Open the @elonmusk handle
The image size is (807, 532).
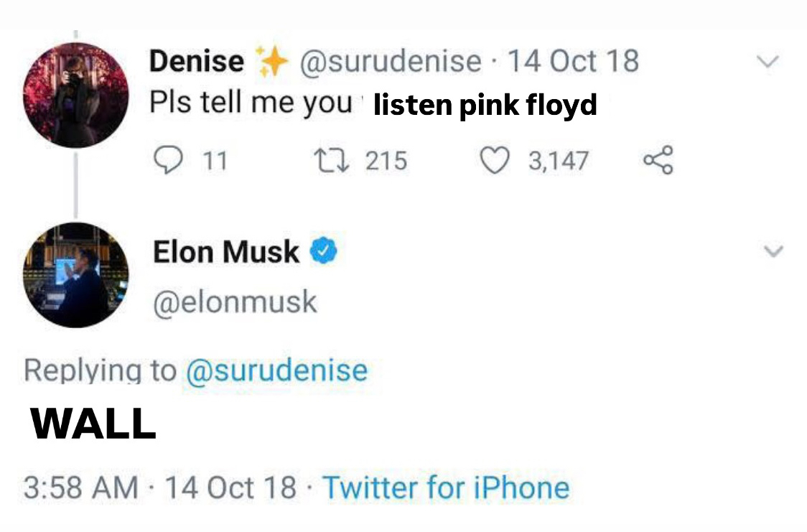[234, 302]
